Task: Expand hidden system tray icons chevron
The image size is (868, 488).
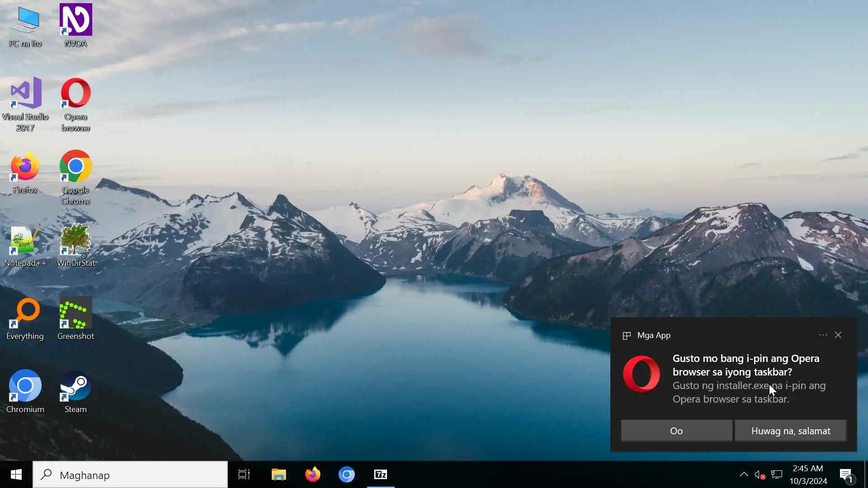Action: point(744,474)
